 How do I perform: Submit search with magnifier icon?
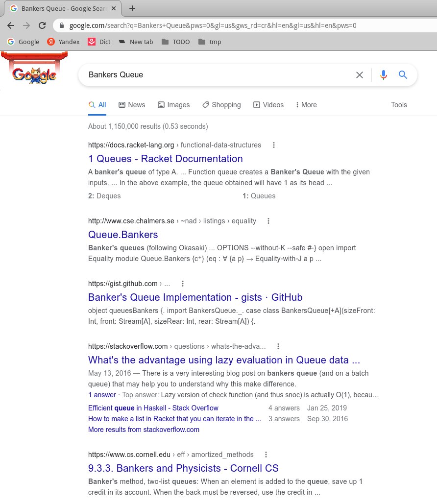[403, 75]
